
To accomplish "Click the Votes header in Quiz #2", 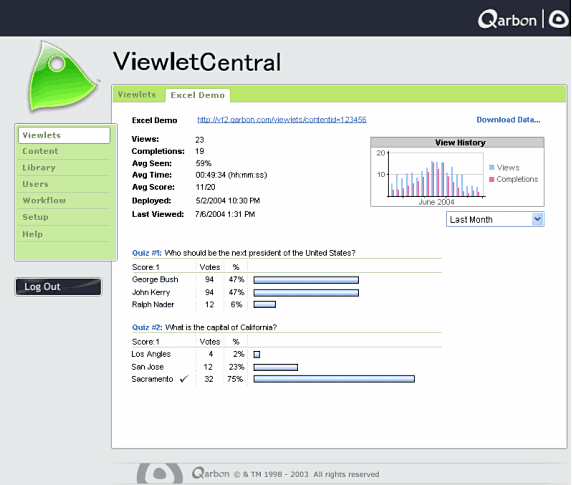I will coord(210,342).
